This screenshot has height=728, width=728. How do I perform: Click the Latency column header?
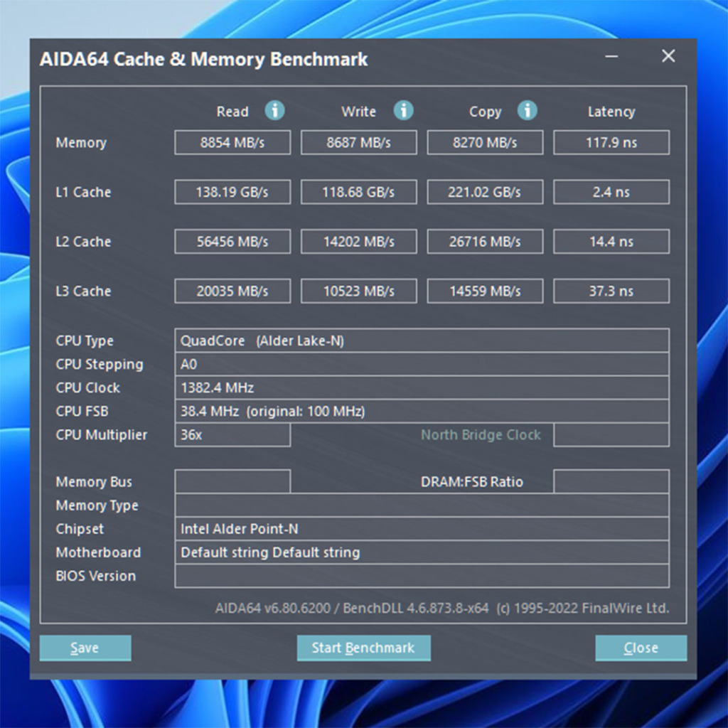coord(611,112)
